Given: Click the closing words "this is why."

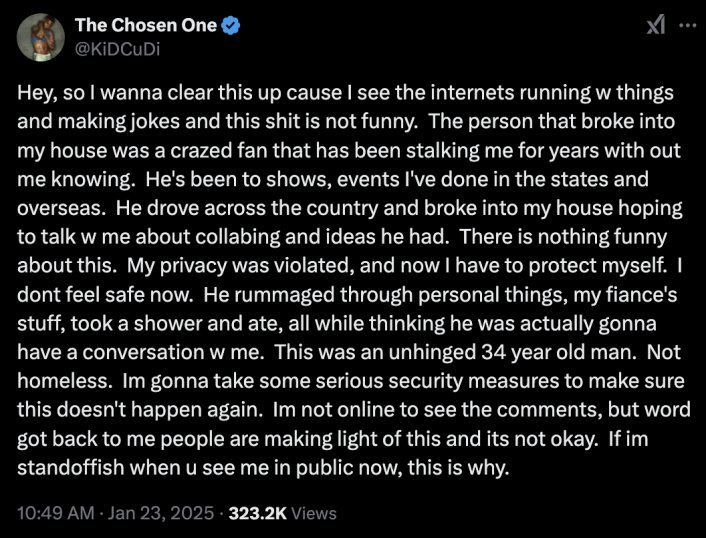Looking at the screenshot, I should pyautogui.click(x=459, y=467).
